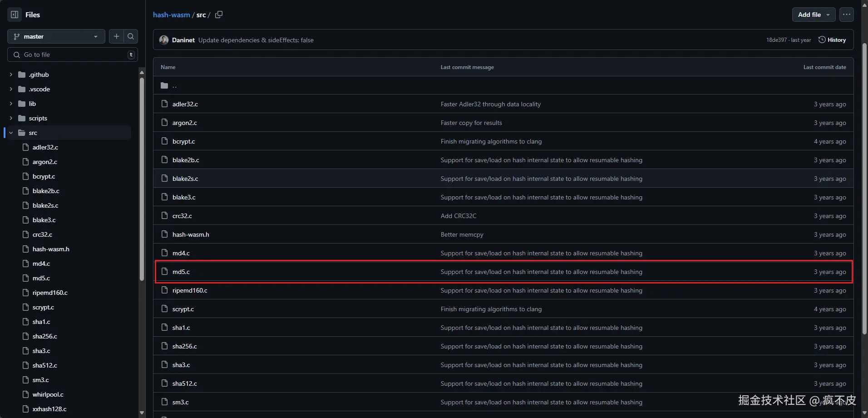Open the 18de397 commit hash link

[x=776, y=40]
